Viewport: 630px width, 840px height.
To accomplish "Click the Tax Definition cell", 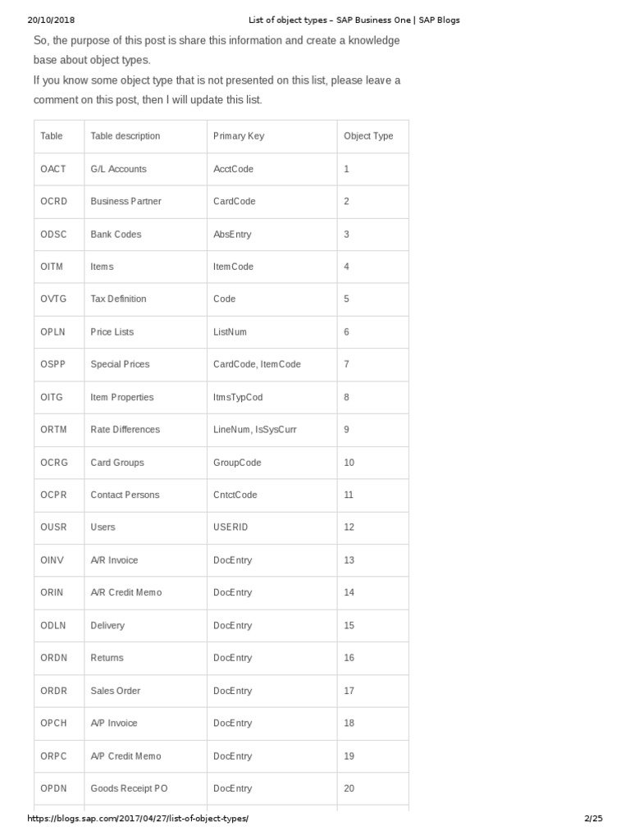I will (x=119, y=299).
